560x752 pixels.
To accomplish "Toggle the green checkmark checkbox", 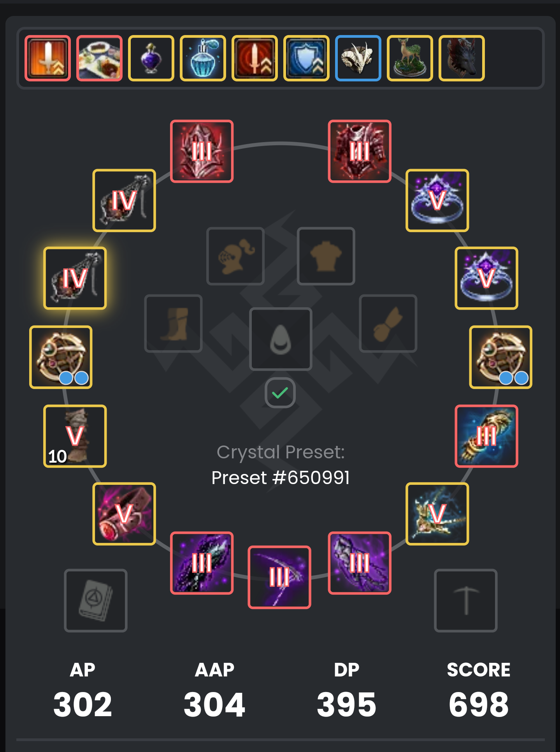I will (x=280, y=393).
